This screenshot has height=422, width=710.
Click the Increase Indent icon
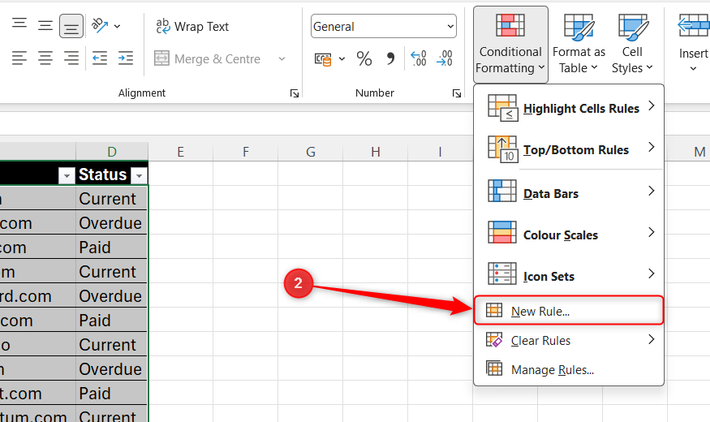tap(125, 58)
